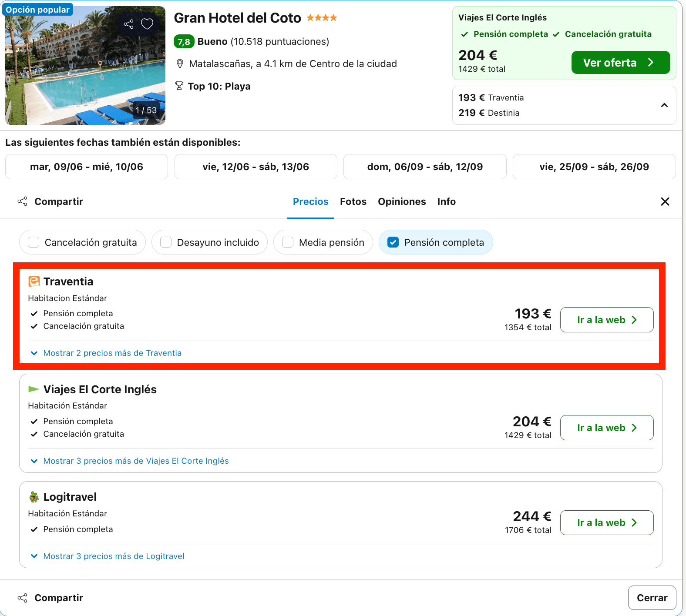Click the 193 € Traventia price in summary
This screenshot has width=686, height=616.
tap(491, 97)
